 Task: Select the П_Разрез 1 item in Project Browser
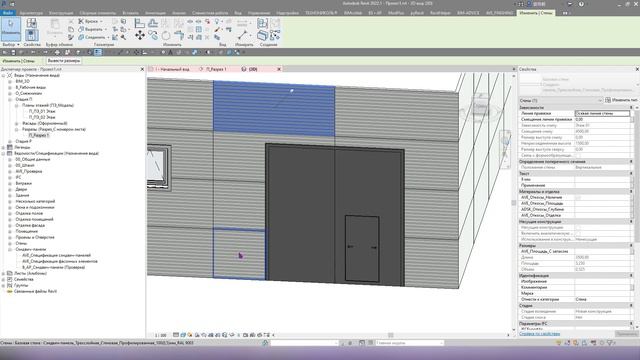tap(39, 135)
